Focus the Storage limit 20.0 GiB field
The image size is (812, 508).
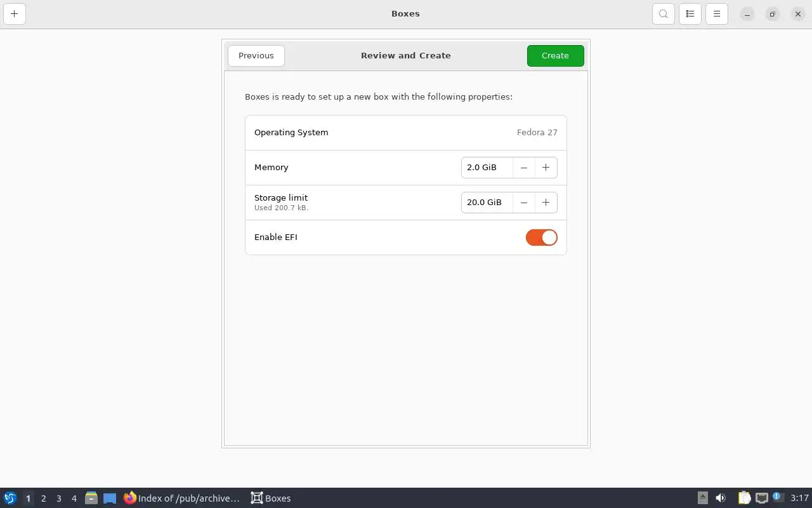click(487, 203)
